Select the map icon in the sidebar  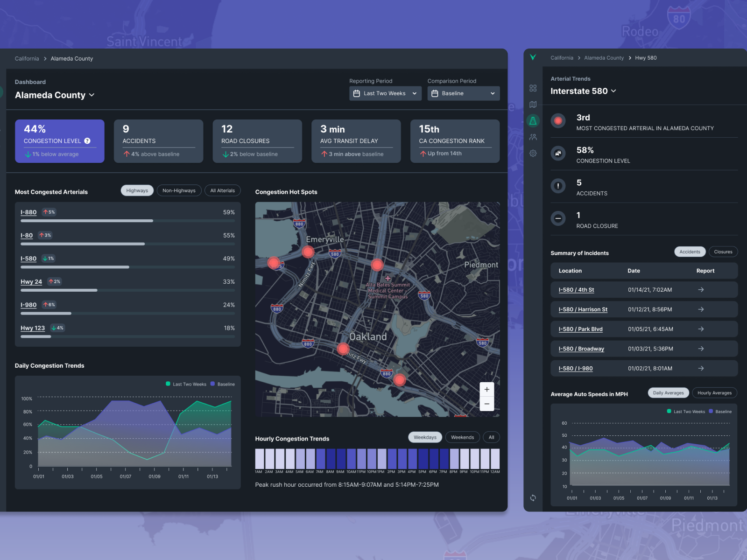point(533,104)
